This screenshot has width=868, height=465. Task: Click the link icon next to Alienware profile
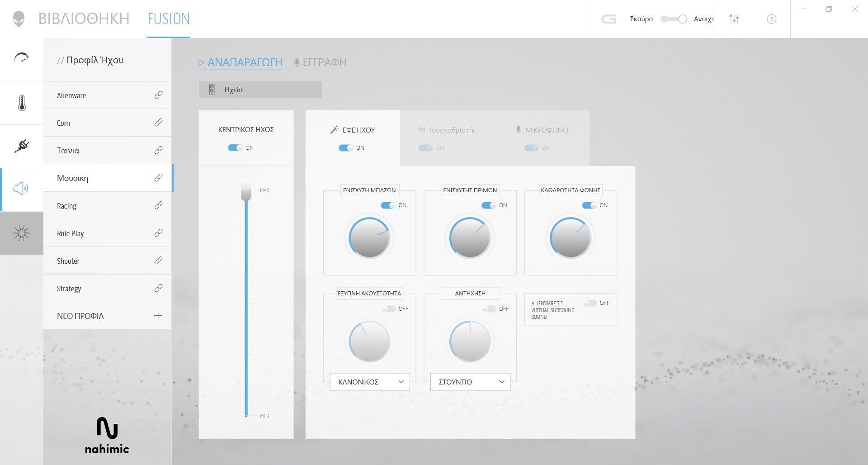pos(158,95)
